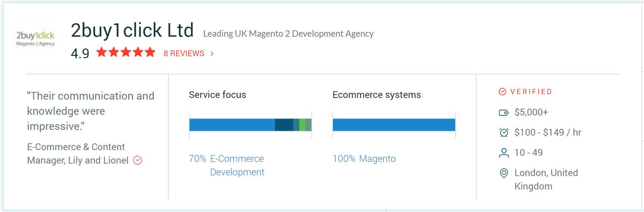Click the employee count person icon

click(x=504, y=153)
